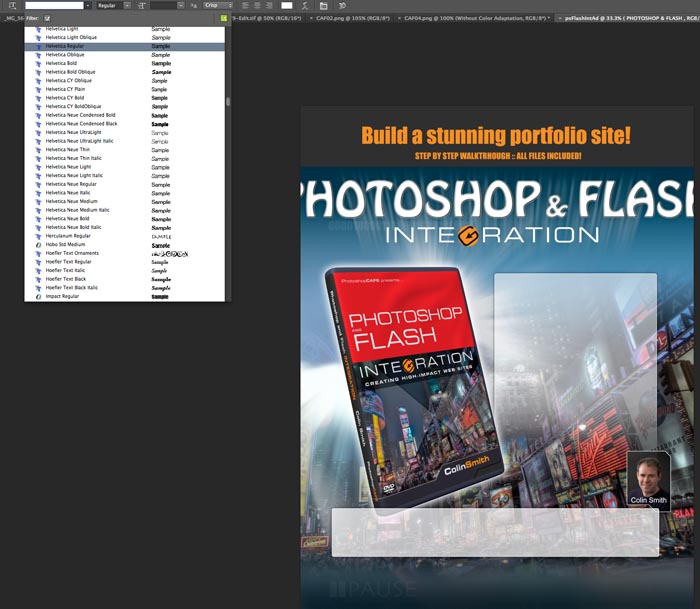Image resolution: width=700 pixels, height=609 pixels.
Task: Click the text orientation toggle icon
Action: pyautogui.click(x=12, y=5)
